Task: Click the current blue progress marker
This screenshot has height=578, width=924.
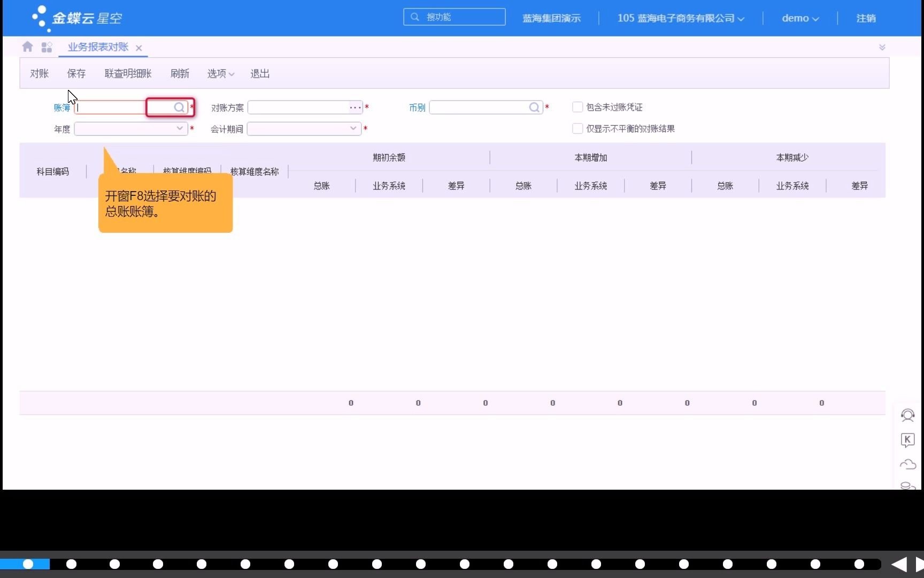Action: tap(28, 564)
